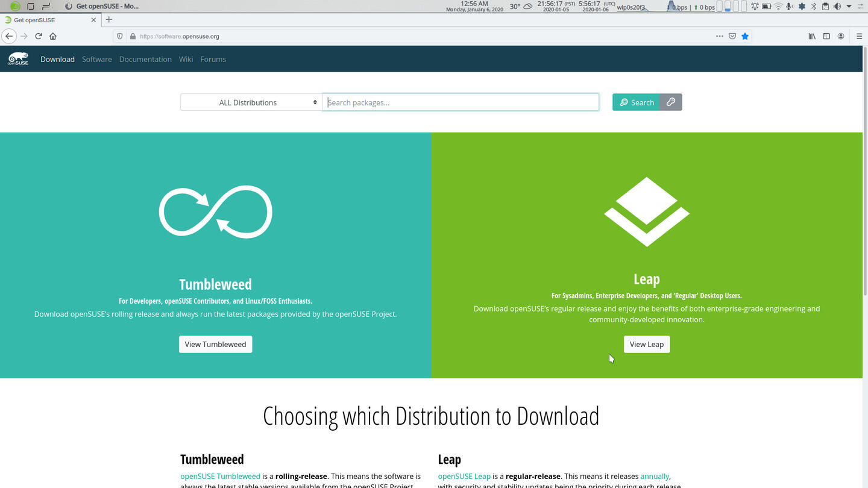
Task: Open Wi-Fi network tray icon
Action: coord(778,7)
